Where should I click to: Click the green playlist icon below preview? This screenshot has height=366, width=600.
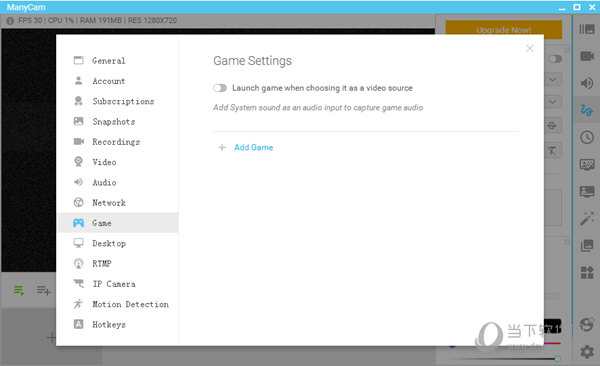pyautogui.click(x=18, y=290)
